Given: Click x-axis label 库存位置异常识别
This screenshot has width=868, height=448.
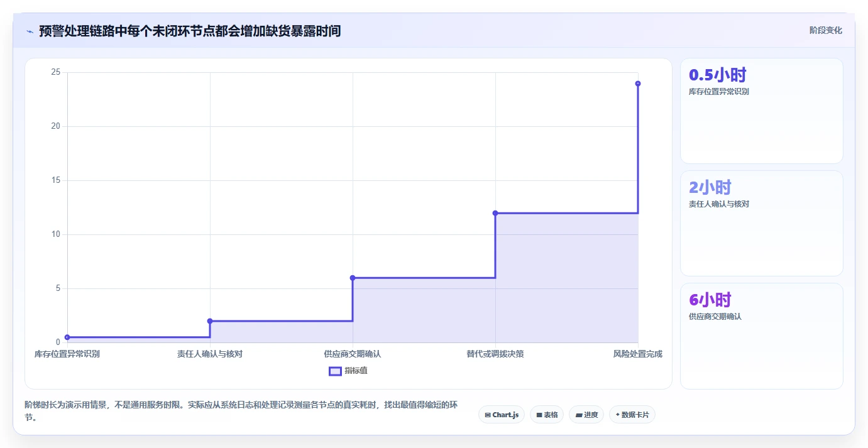Looking at the screenshot, I should pyautogui.click(x=67, y=354).
